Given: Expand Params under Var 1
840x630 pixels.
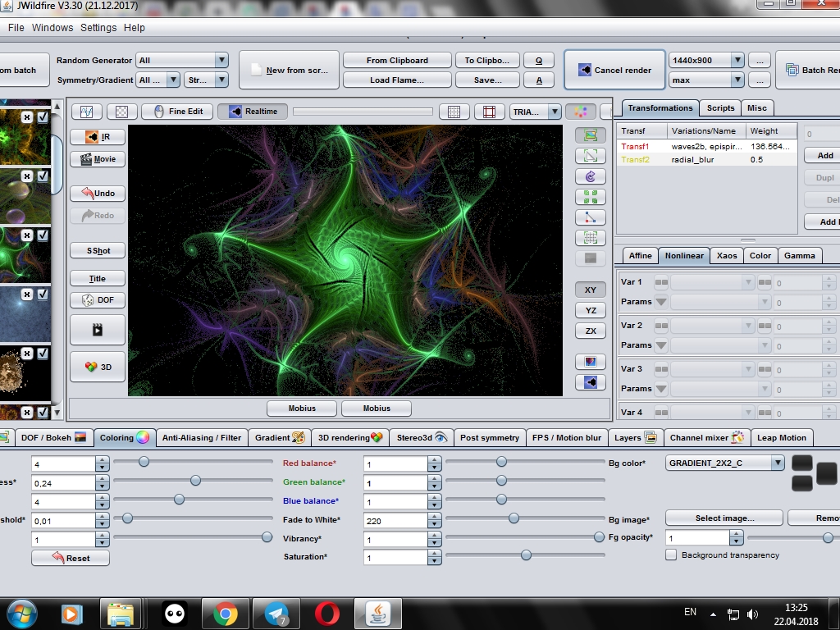Looking at the screenshot, I should pyautogui.click(x=661, y=302).
